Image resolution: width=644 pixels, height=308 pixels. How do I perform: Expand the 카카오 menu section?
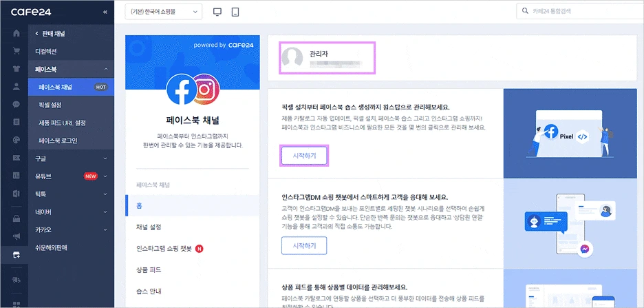[x=105, y=229]
